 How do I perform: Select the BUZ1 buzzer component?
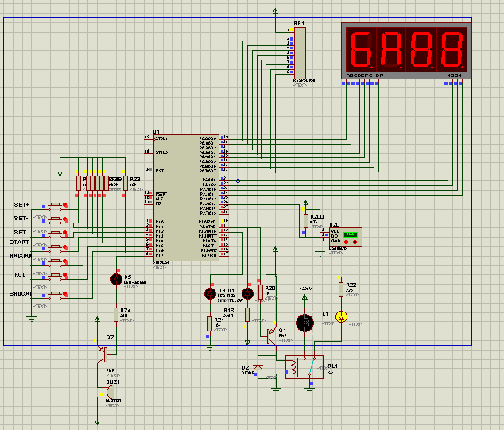click(x=110, y=392)
